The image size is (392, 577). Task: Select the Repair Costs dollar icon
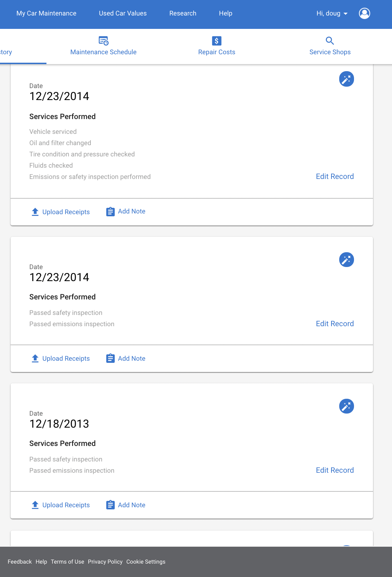(x=217, y=41)
